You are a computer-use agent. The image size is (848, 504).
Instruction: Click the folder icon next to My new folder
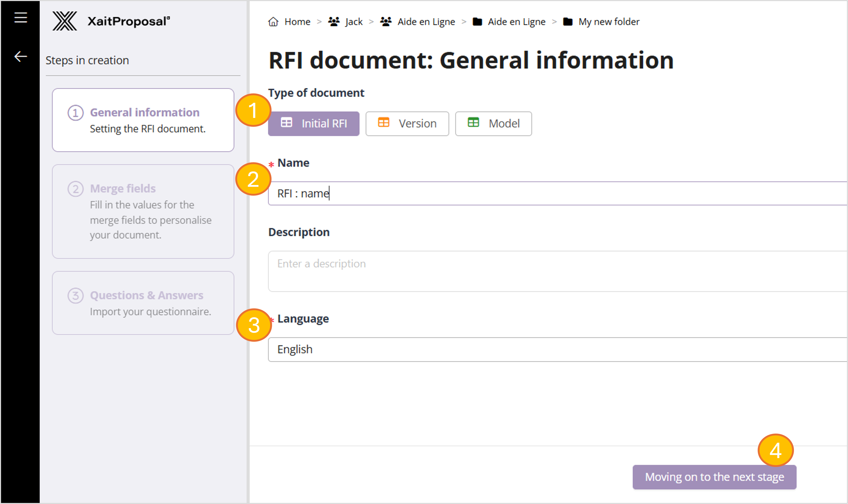pyautogui.click(x=567, y=21)
